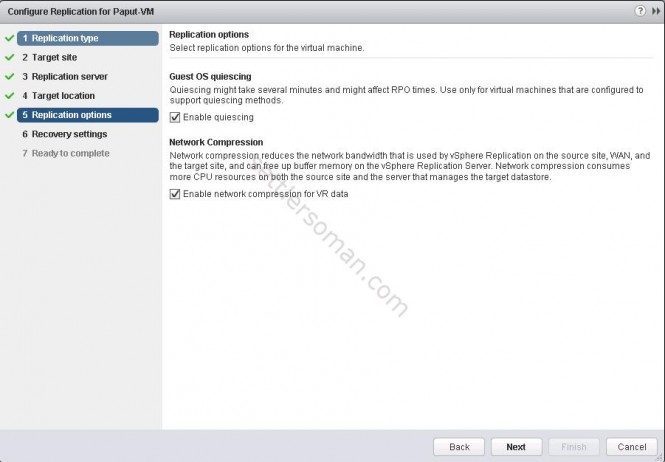Viewport: 665px width, 462px height.
Task: Open step 3 Replication server
Action: [69, 76]
